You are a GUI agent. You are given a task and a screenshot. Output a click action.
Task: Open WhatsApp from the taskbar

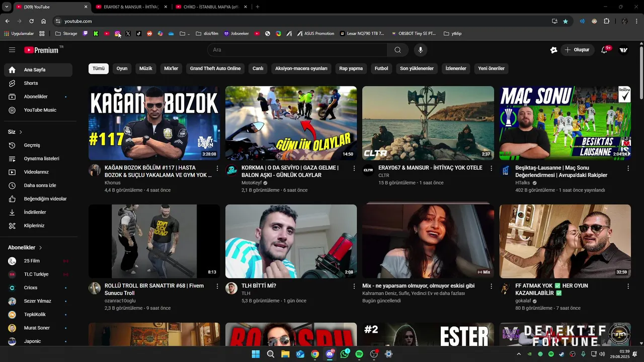[x=345, y=354]
